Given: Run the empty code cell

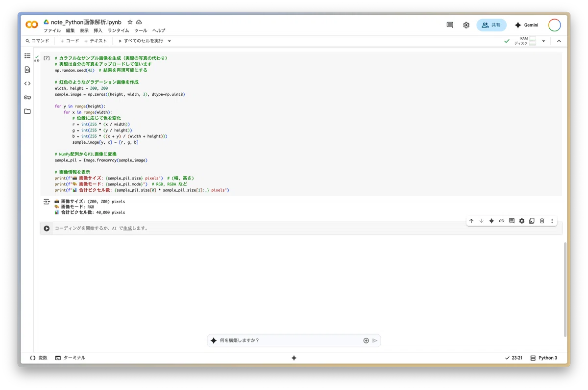Looking at the screenshot, I should click(47, 228).
